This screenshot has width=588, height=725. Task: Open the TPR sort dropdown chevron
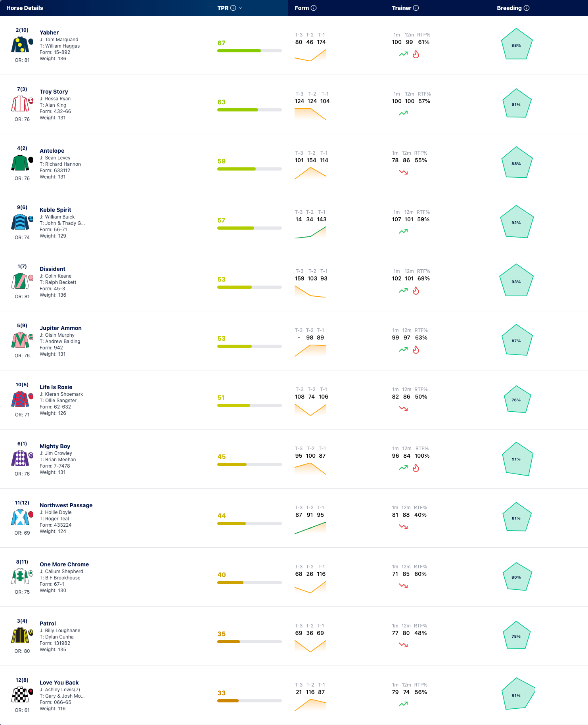[240, 8]
